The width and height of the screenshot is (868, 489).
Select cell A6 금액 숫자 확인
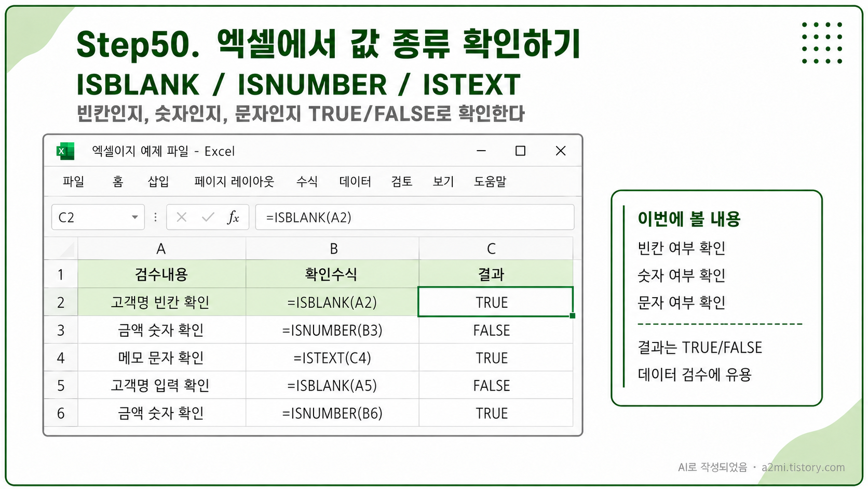pos(161,413)
